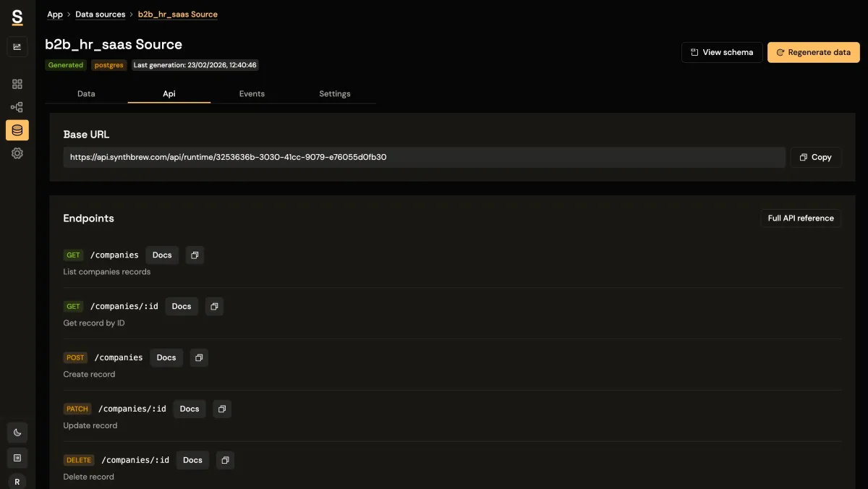Toggle dark mode with the moon icon
The width and height of the screenshot is (868, 489).
(x=17, y=433)
